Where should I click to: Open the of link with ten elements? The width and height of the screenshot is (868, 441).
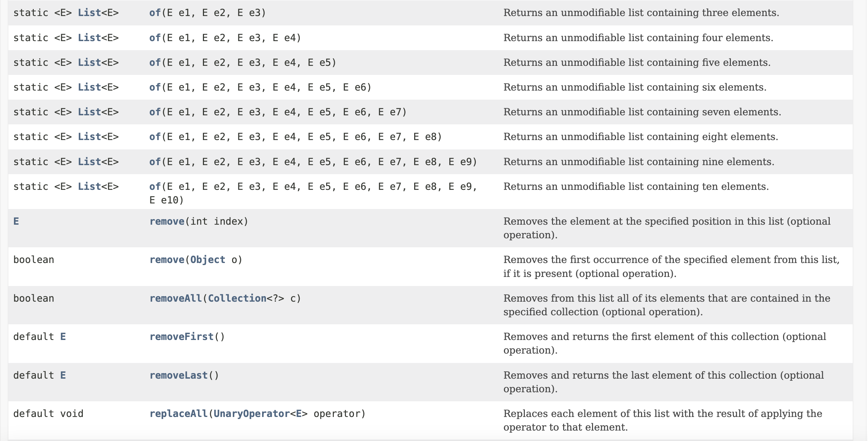pos(155,187)
